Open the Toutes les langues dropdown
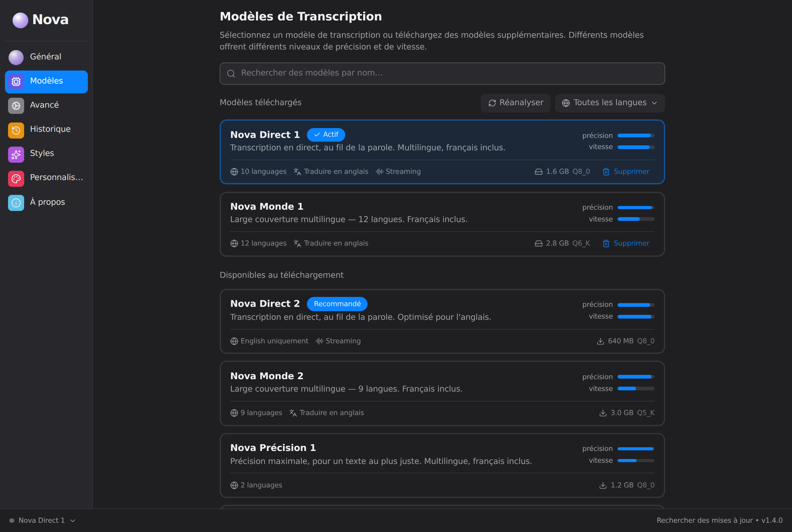 (x=610, y=103)
